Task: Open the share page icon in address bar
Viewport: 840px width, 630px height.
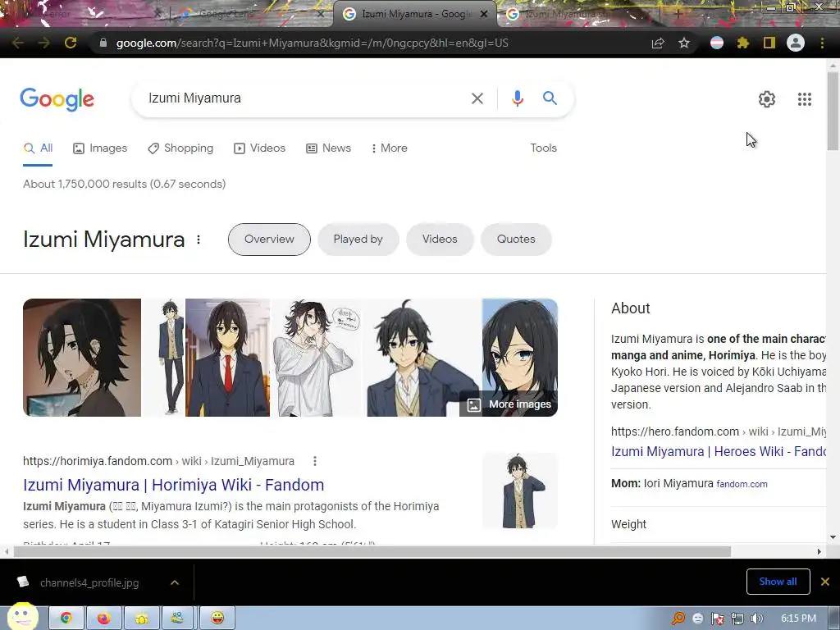Action: coord(658,43)
